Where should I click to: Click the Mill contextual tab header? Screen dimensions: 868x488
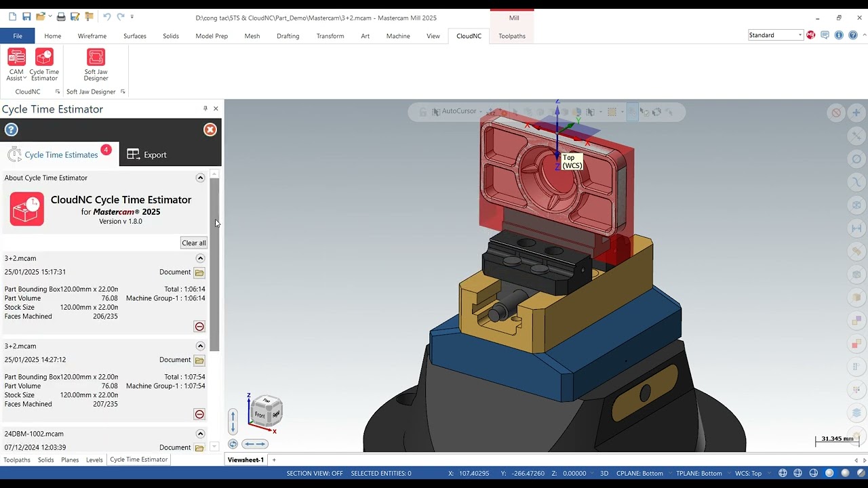click(514, 18)
